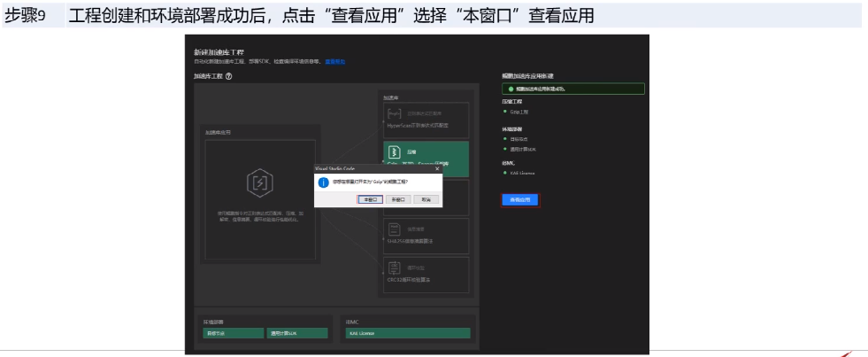This screenshot has width=868, height=357.
Task: Click the hexagon accelerator application icon
Action: click(259, 183)
